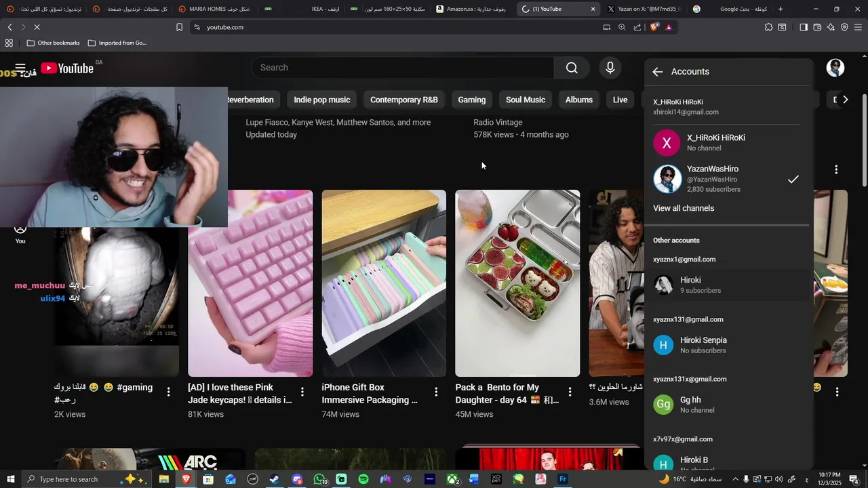Open options for Bento for My Daughter video
The height and width of the screenshot is (488, 868).
[x=570, y=392]
